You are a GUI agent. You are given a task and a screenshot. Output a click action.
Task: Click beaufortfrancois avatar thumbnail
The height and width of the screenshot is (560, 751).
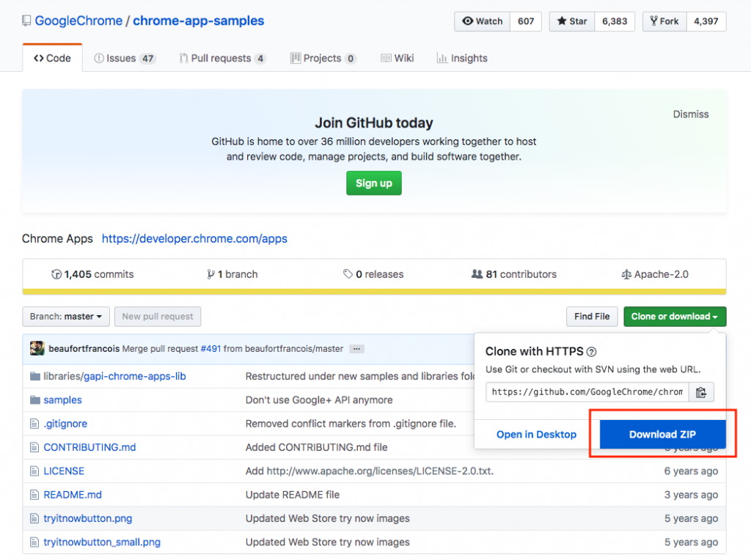pos(37,348)
